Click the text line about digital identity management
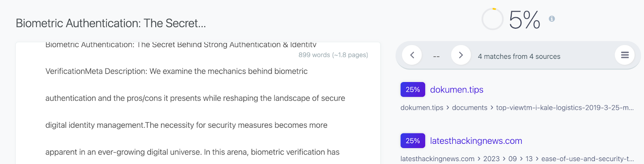The width and height of the screenshot is (644, 164). [x=186, y=125]
